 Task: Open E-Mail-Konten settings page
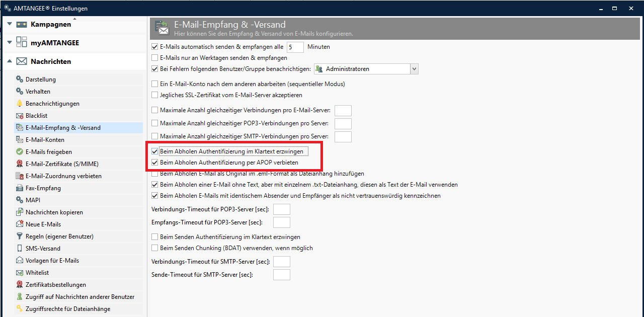78,140
